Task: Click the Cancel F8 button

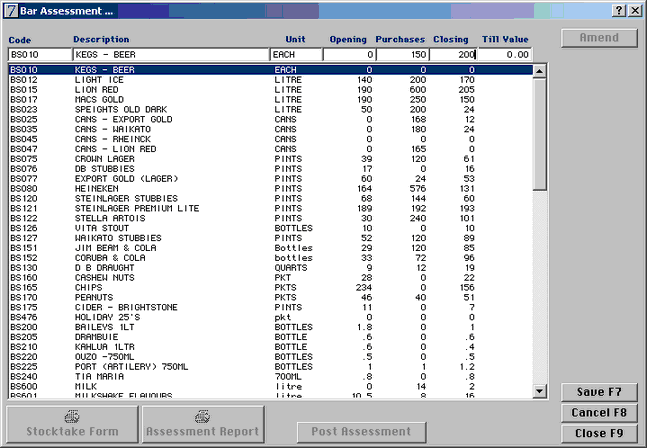Action: pos(599,413)
